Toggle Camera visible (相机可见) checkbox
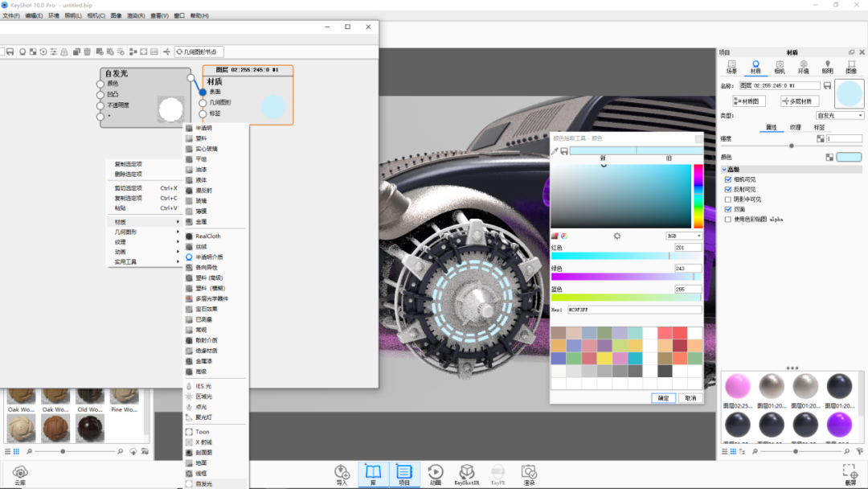Viewport: 868px width, 489px height. pos(728,179)
